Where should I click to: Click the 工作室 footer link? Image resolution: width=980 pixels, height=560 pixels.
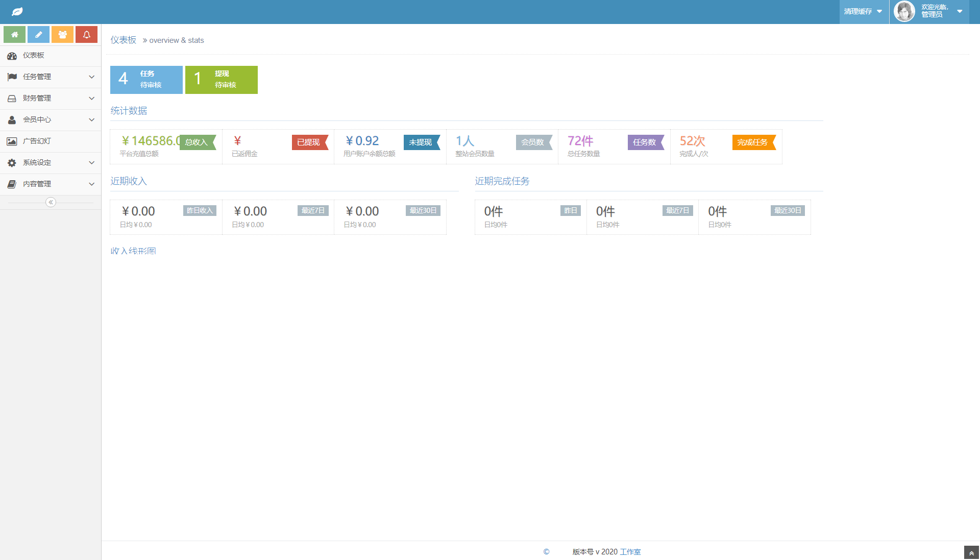point(630,552)
